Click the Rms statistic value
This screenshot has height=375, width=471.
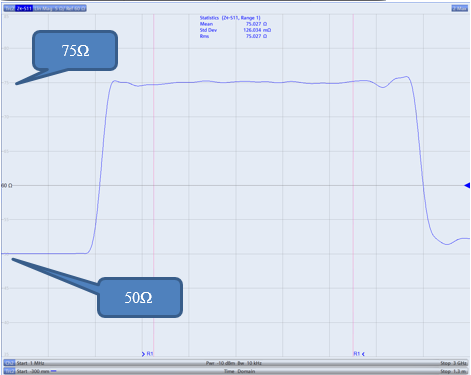(256, 36)
